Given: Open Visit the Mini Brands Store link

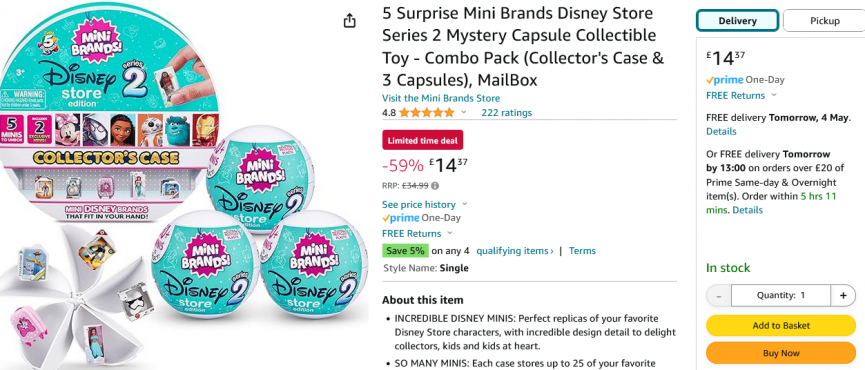Looking at the screenshot, I should coord(441,98).
